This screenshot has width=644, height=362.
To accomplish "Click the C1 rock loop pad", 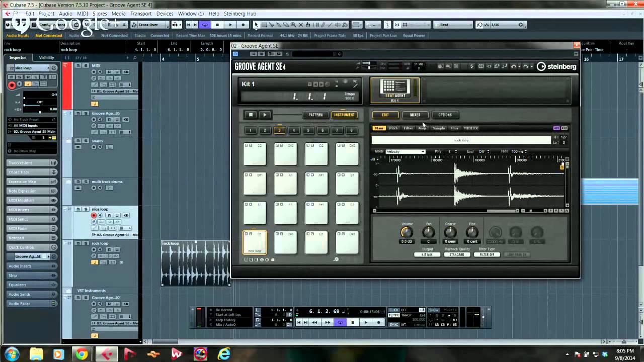I will point(255,242).
